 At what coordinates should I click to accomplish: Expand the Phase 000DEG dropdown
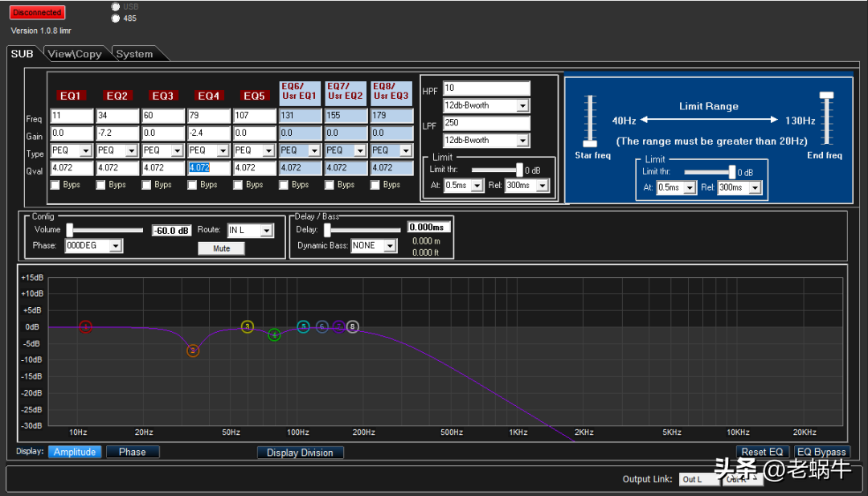pyautogui.click(x=115, y=245)
